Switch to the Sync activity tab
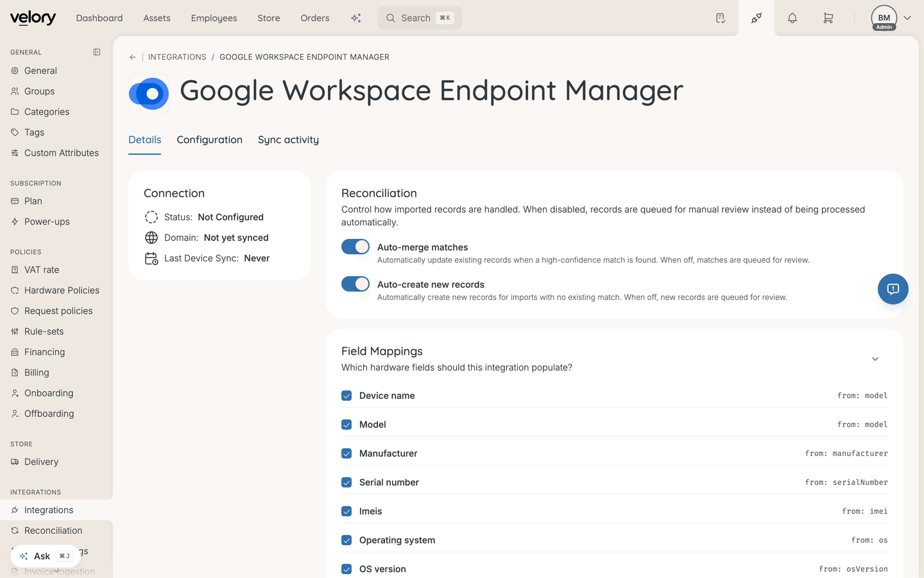The image size is (924, 578). (x=288, y=140)
